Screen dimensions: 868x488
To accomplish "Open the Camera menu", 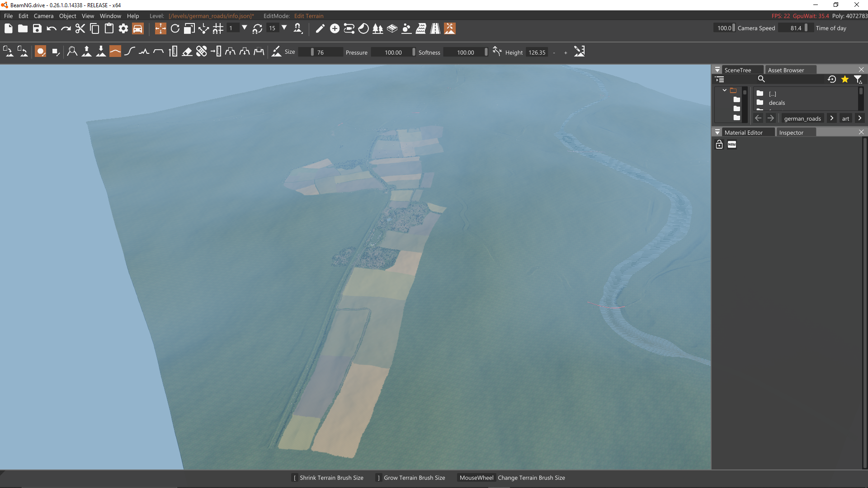I will point(43,16).
